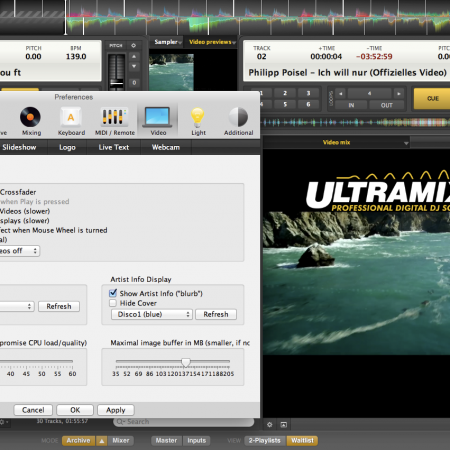Click the Cancel button
The width and height of the screenshot is (450, 450).
[x=33, y=410]
